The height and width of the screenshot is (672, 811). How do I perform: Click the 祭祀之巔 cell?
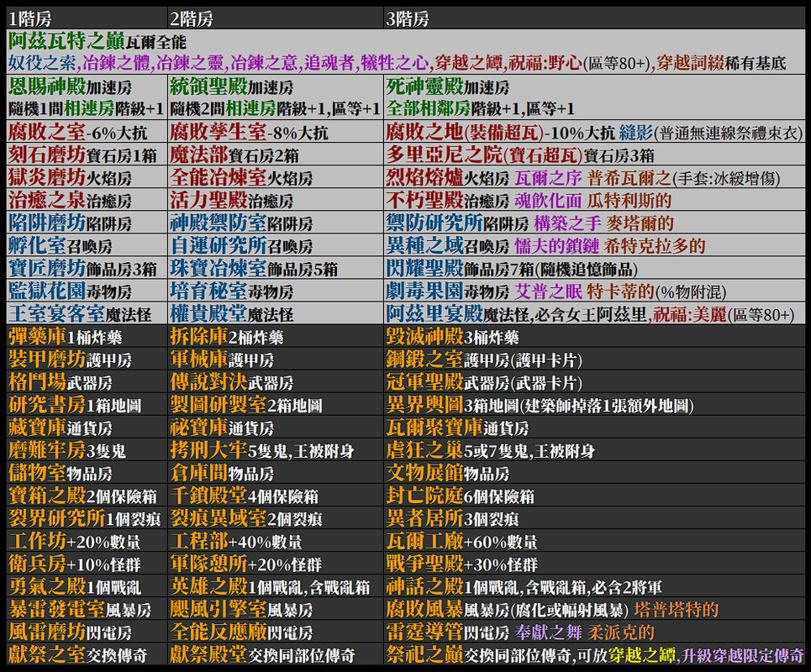pos(594,655)
